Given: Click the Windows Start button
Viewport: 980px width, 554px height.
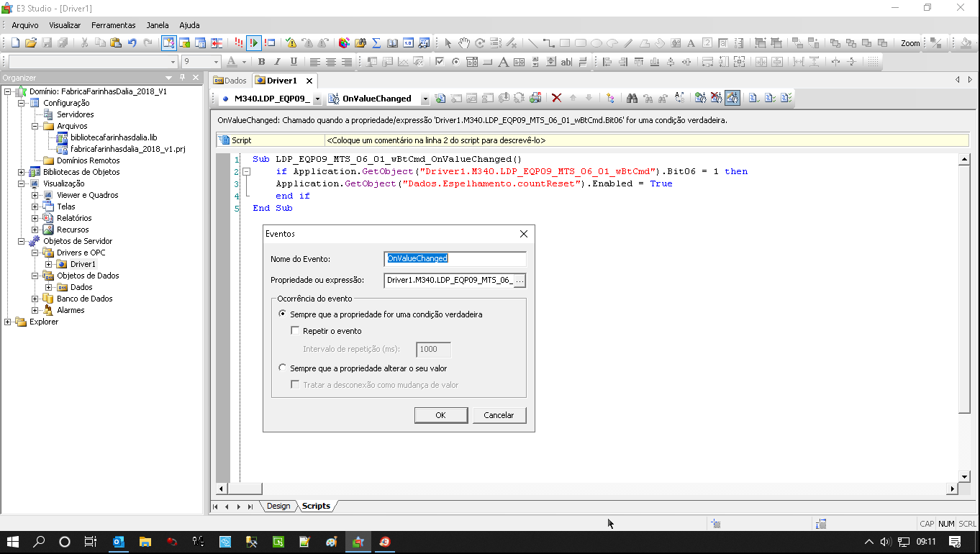Looking at the screenshot, I should click(13, 542).
